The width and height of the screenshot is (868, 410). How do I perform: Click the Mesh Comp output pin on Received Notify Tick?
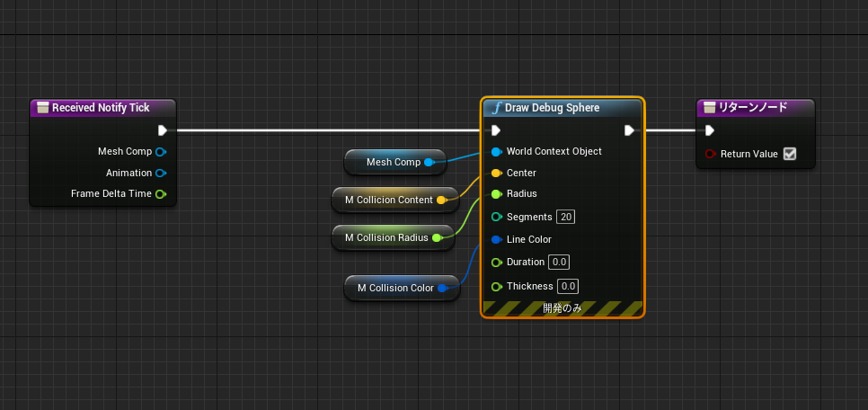tap(161, 152)
